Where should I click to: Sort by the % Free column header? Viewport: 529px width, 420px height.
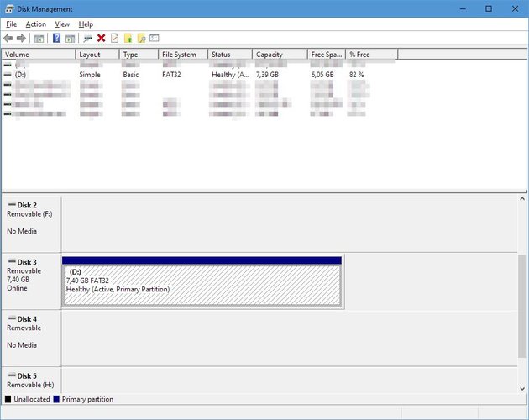[x=372, y=55]
